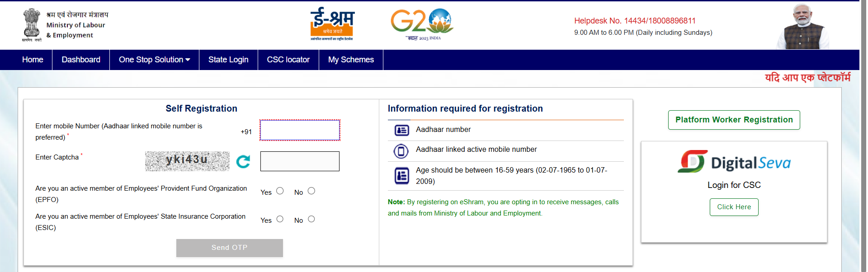Screen dimensions: 868x272
Task: Go to State Login page
Action: [228, 60]
